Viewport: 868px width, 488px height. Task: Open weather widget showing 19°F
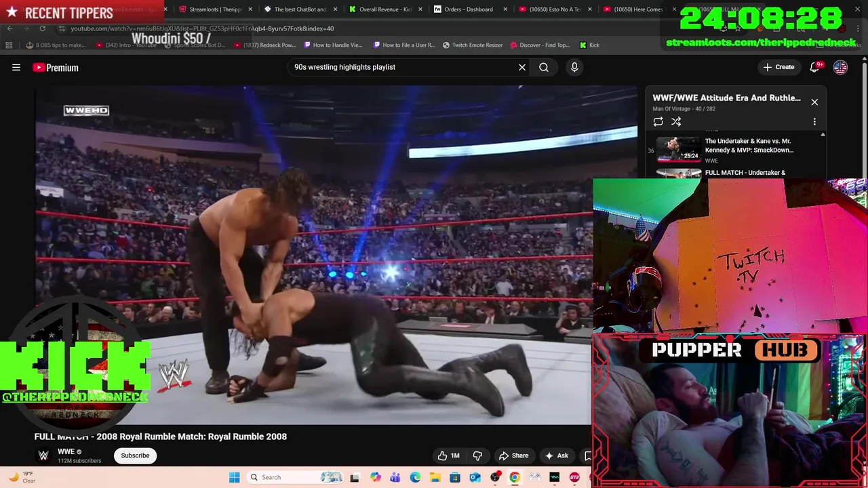20,477
